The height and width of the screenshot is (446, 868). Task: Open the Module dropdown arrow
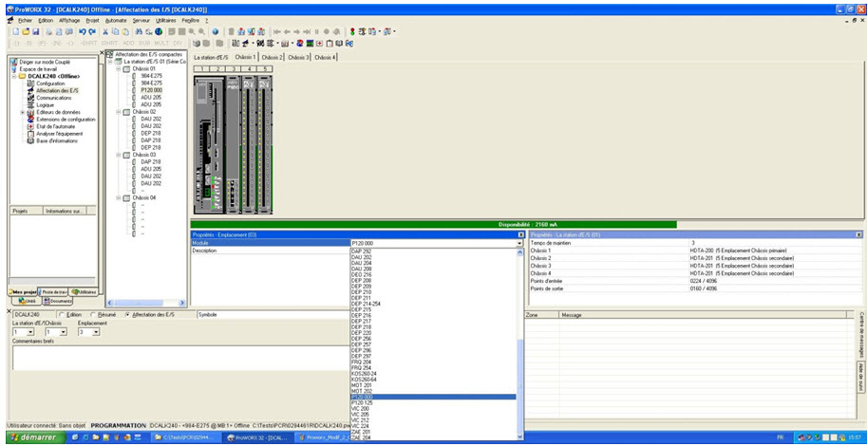click(x=519, y=243)
